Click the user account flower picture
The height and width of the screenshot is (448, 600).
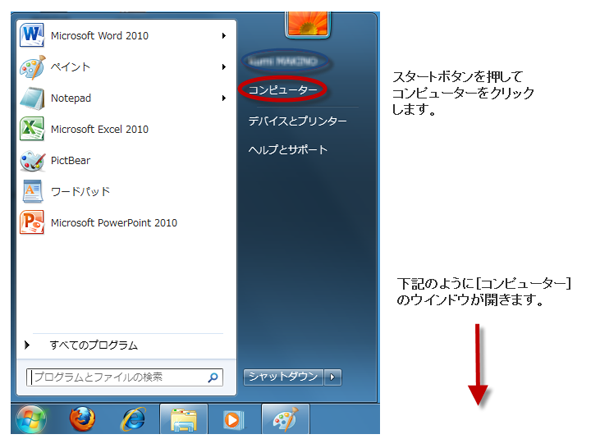[308, 24]
